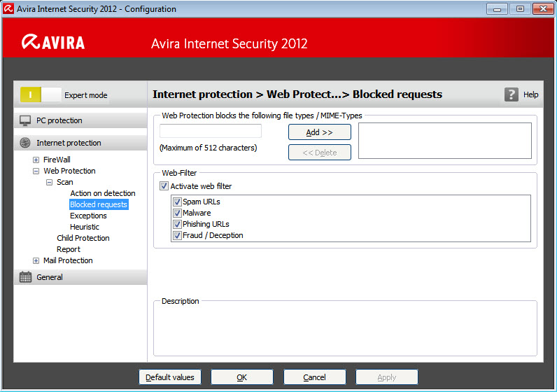Toggle the Expert mode switch
The width and height of the screenshot is (557, 392).
point(41,95)
